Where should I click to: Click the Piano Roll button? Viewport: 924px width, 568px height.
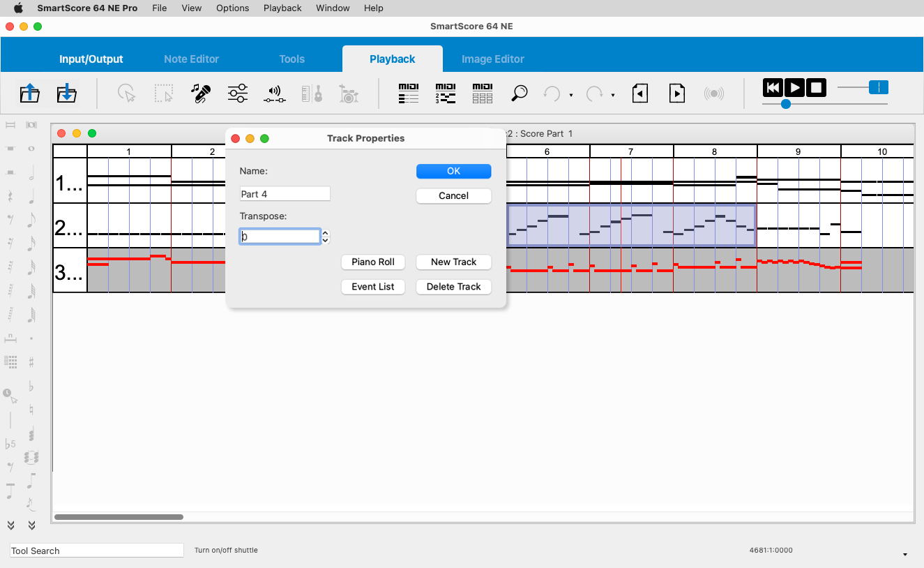[x=373, y=262]
